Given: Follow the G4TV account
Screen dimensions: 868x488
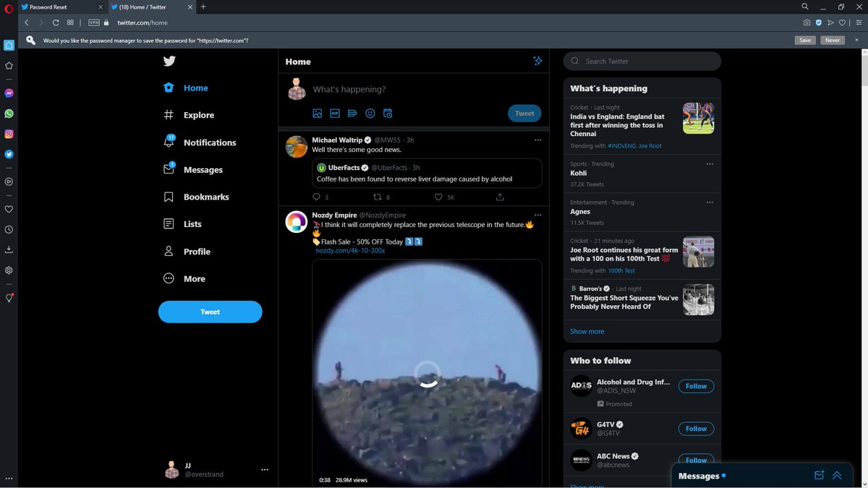Looking at the screenshot, I should 696,428.
